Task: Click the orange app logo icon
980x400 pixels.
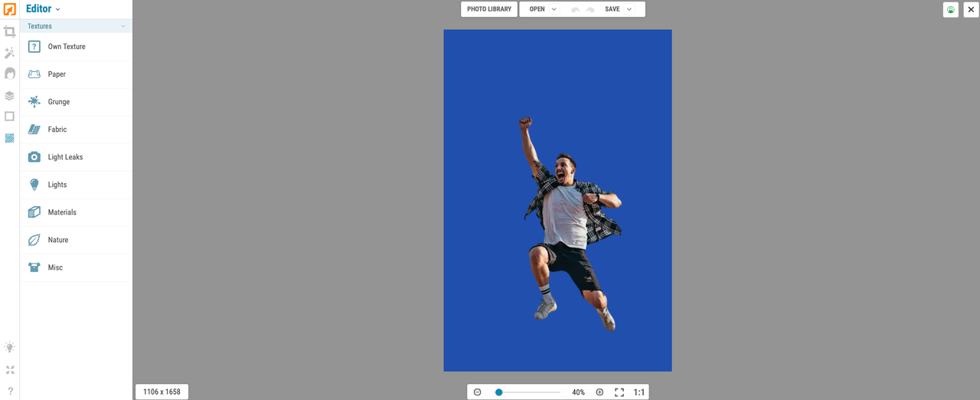Action: tap(9, 9)
